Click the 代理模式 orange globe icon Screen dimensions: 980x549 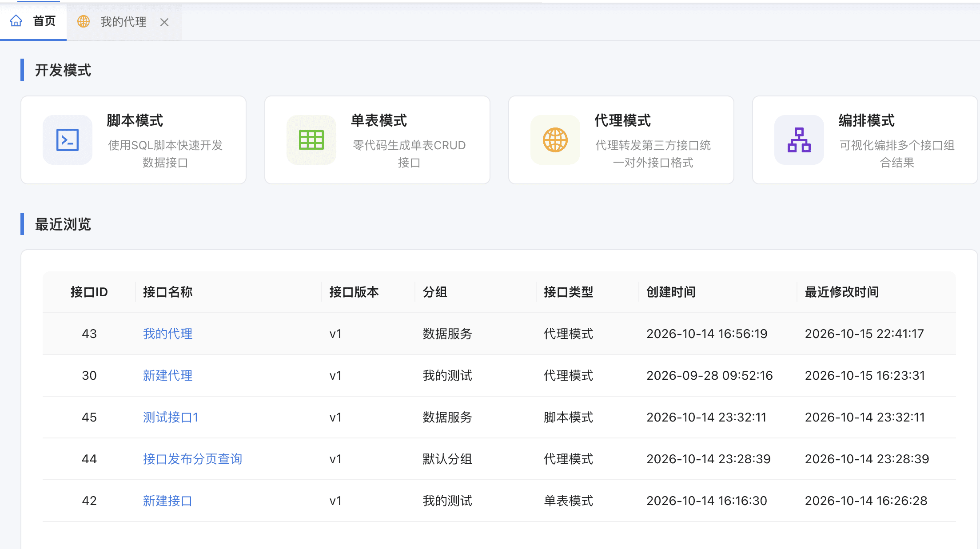[555, 140]
